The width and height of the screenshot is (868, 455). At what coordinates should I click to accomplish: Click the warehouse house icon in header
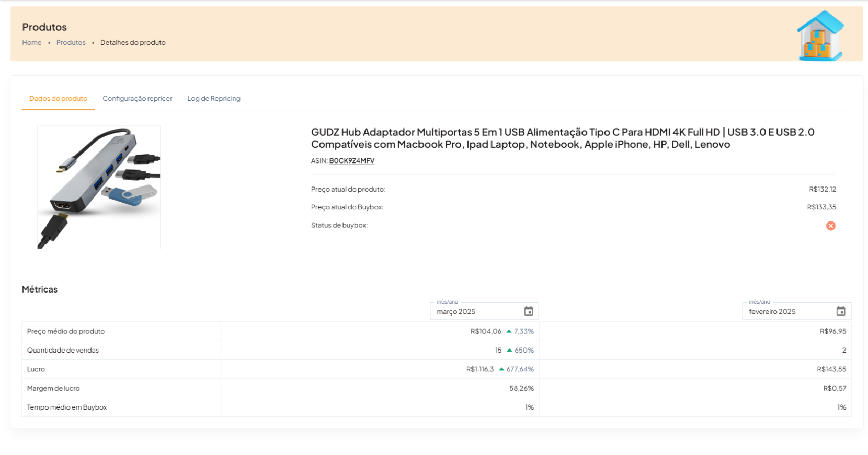[820, 36]
